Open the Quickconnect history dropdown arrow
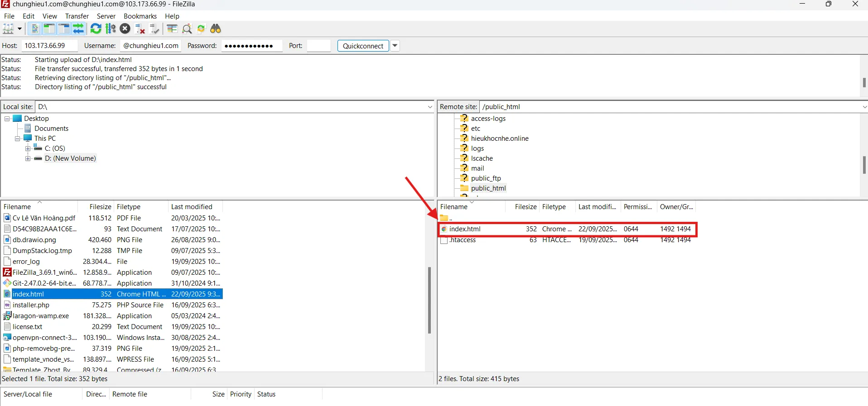868x406 pixels. [x=395, y=46]
